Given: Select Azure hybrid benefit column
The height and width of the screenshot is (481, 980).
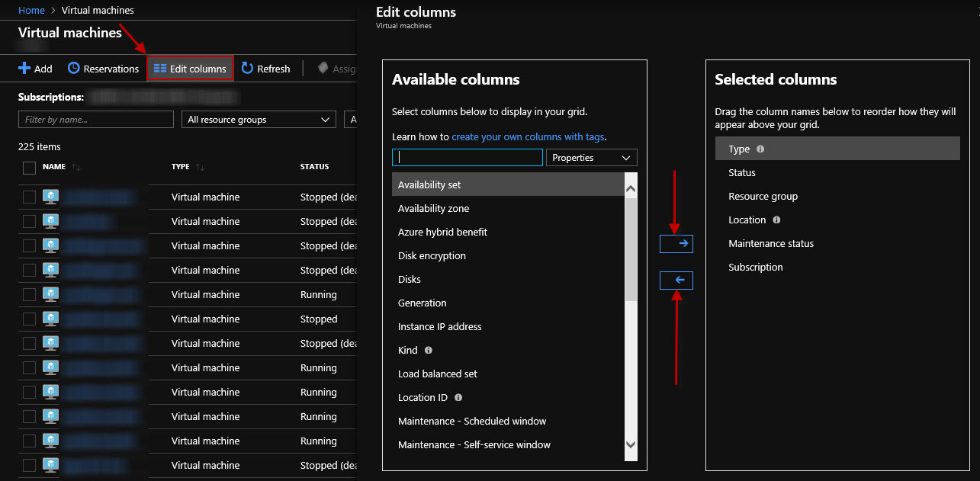Looking at the screenshot, I should 508,232.
